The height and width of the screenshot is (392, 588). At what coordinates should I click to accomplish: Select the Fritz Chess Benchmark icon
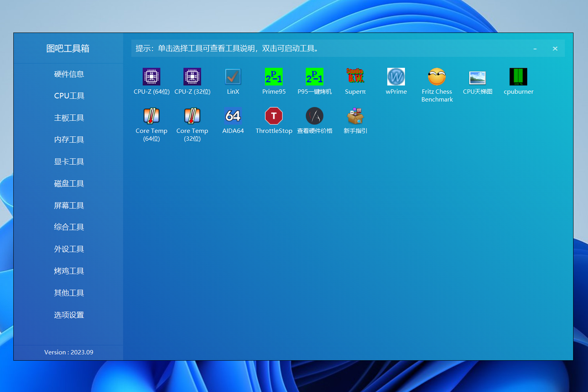click(437, 76)
